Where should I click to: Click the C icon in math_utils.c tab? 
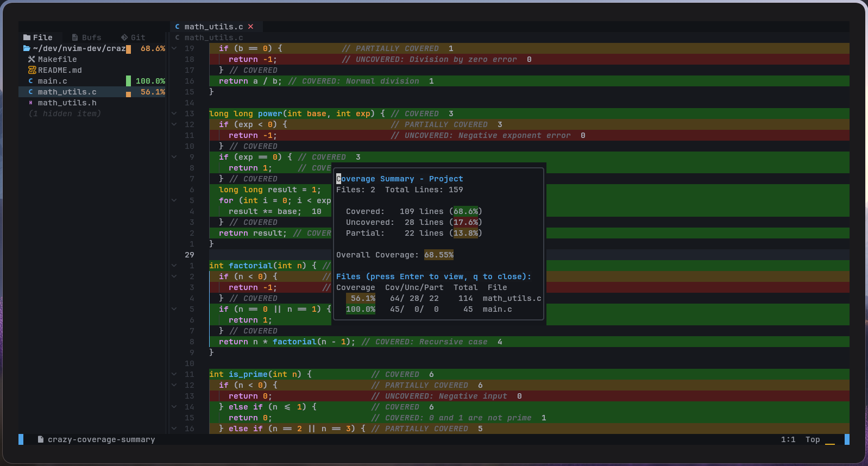click(x=177, y=27)
